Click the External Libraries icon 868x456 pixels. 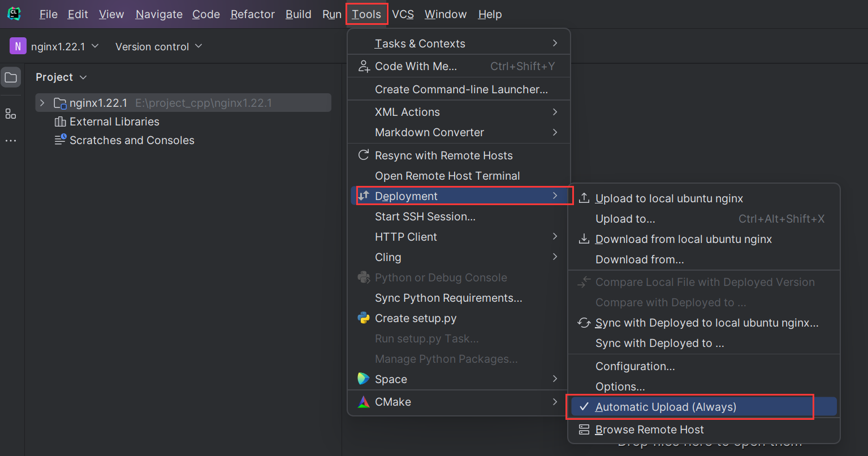coord(60,121)
